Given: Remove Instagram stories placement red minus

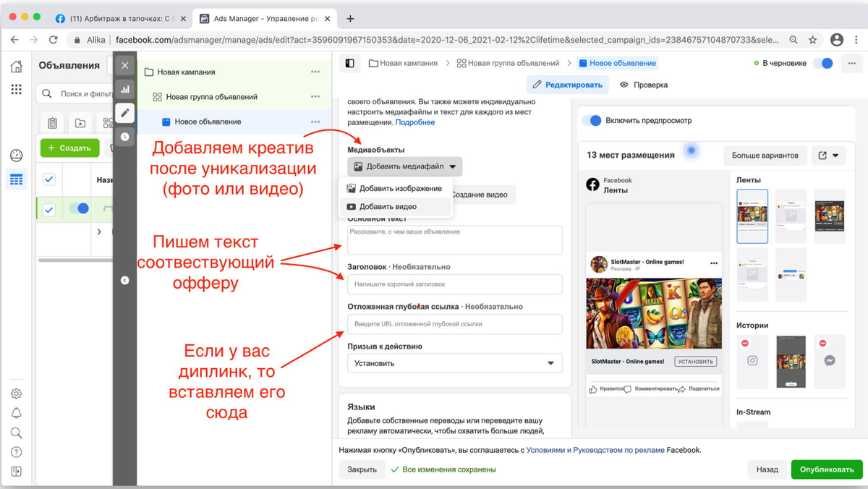Looking at the screenshot, I should coord(744,343).
